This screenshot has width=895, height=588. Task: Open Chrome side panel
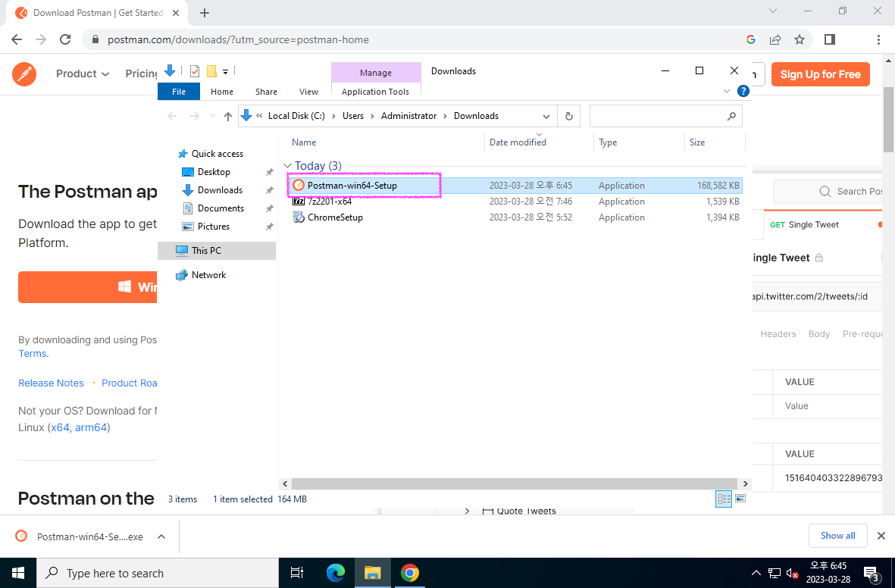coord(830,39)
